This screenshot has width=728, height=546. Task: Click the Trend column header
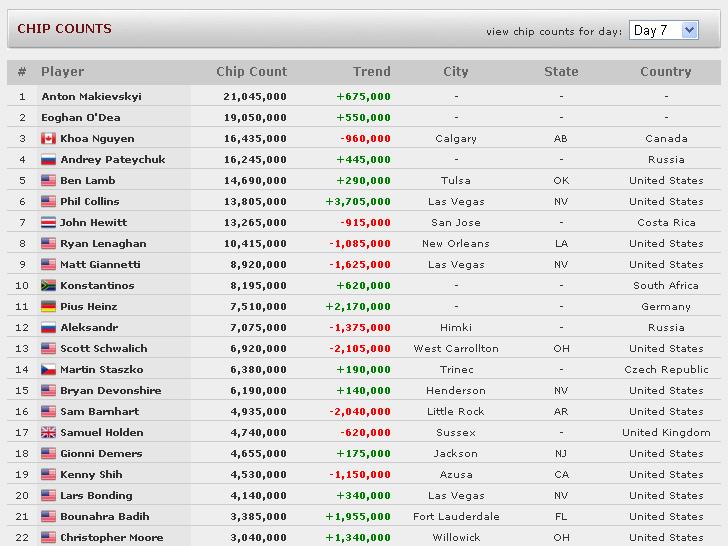[x=371, y=72]
